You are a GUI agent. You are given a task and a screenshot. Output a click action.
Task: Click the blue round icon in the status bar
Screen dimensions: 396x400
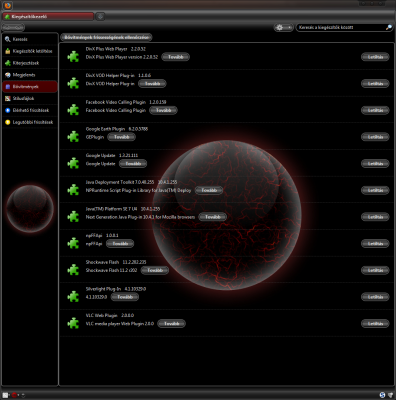coord(382,395)
